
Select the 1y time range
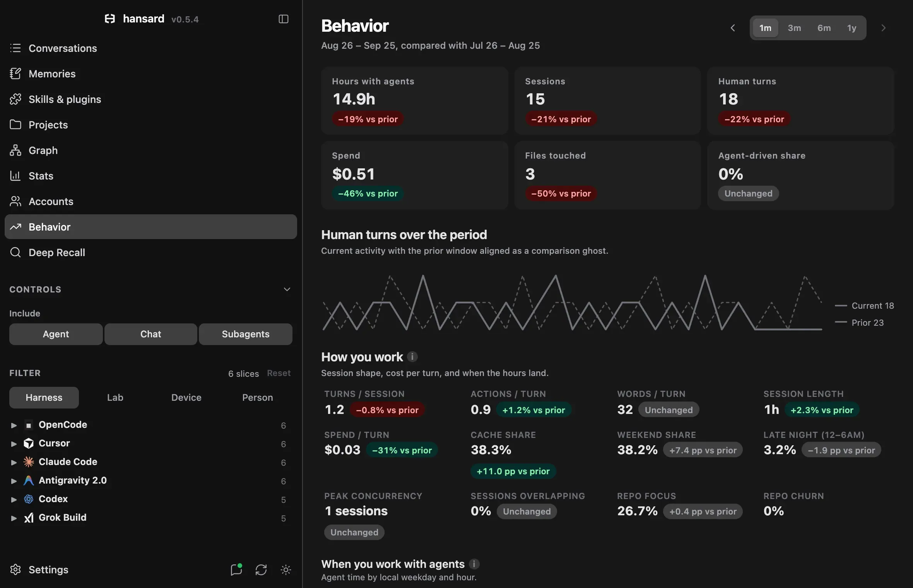(852, 28)
